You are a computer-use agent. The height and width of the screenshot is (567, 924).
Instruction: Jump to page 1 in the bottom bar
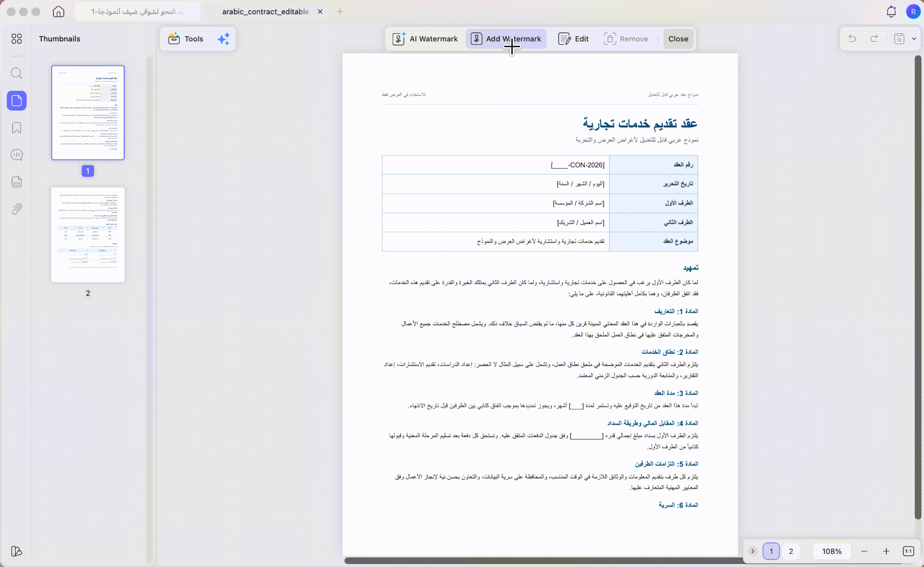[771, 551]
